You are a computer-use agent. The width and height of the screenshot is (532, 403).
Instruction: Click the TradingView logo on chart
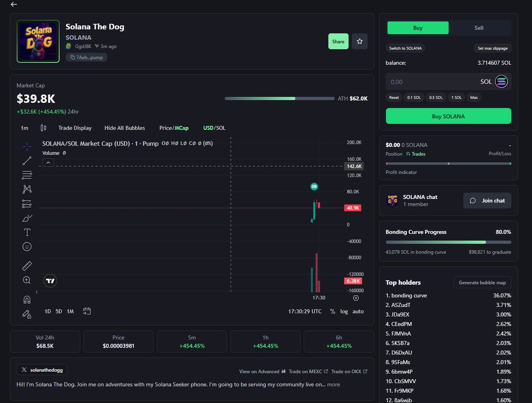point(50,281)
